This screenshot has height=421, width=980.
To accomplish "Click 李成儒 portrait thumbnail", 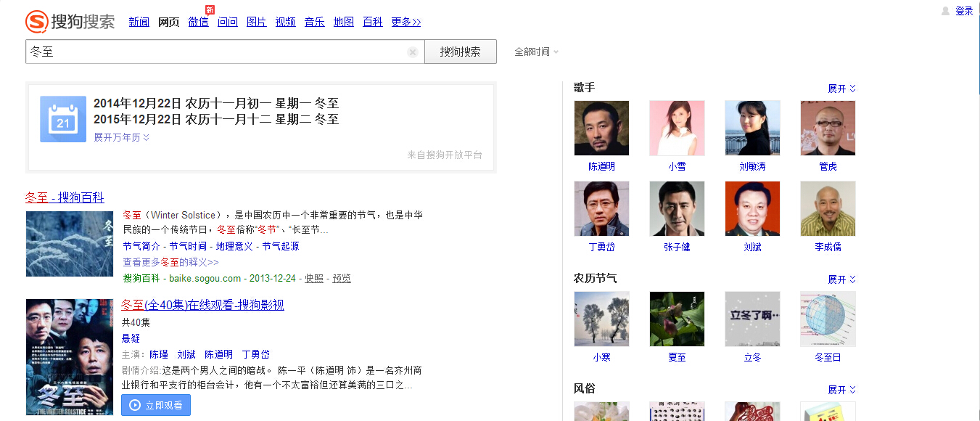I will pyautogui.click(x=828, y=208).
